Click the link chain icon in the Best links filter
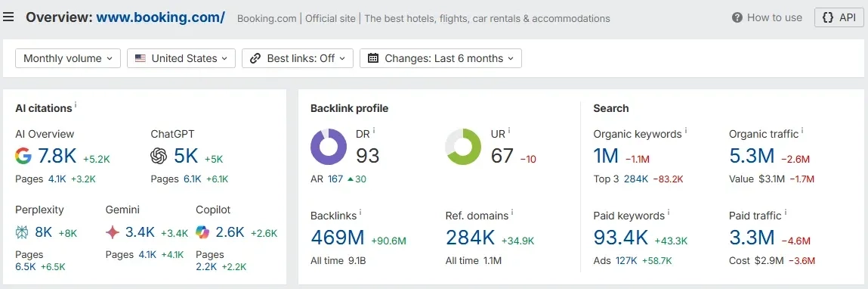Screen dimensions: 868x289 point(255,58)
